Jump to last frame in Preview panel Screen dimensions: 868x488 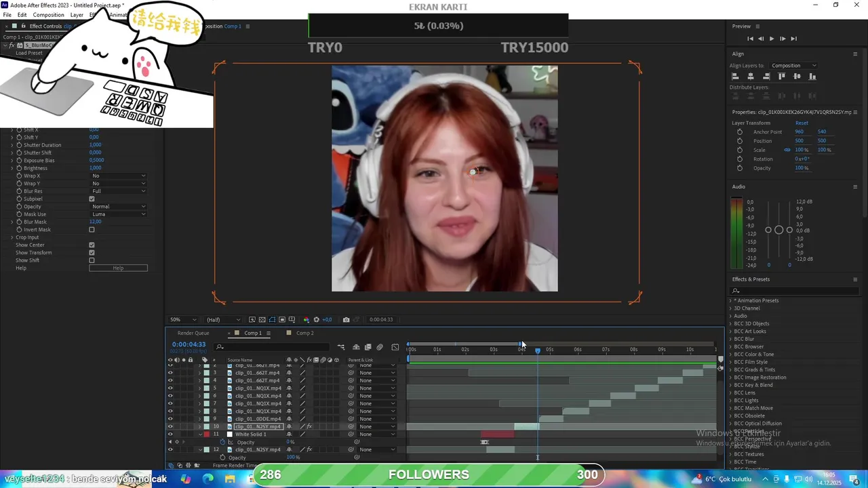pyautogui.click(x=793, y=39)
